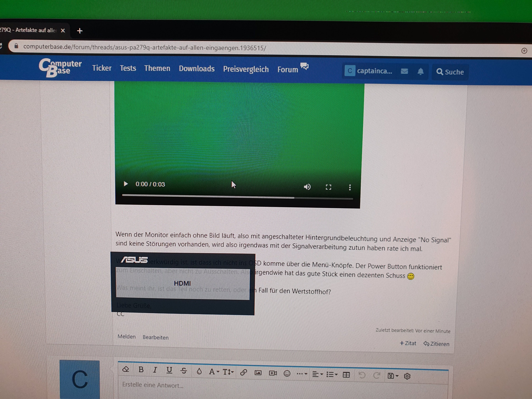The height and width of the screenshot is (399, 532).
Task: Click the eraser remove formatting icon
Action: point(126,369)
